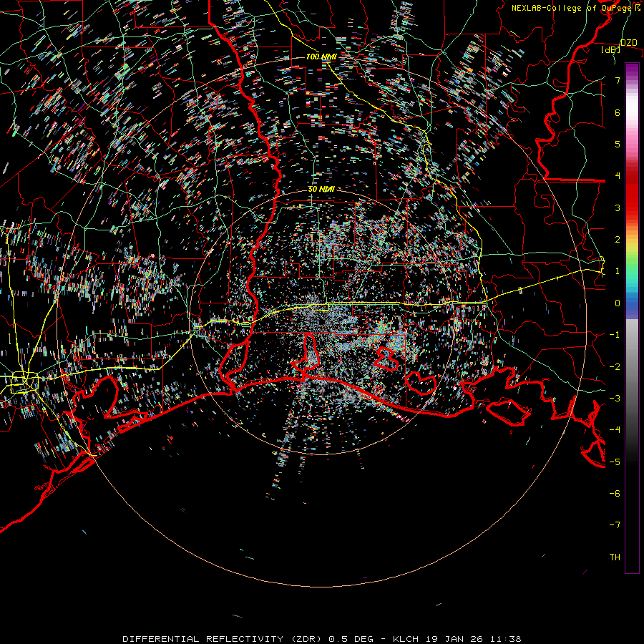Click the legend title above "[dB]"
Viewport: 644px width, 644px height.
pyautogui.click(x=629, y=42)
